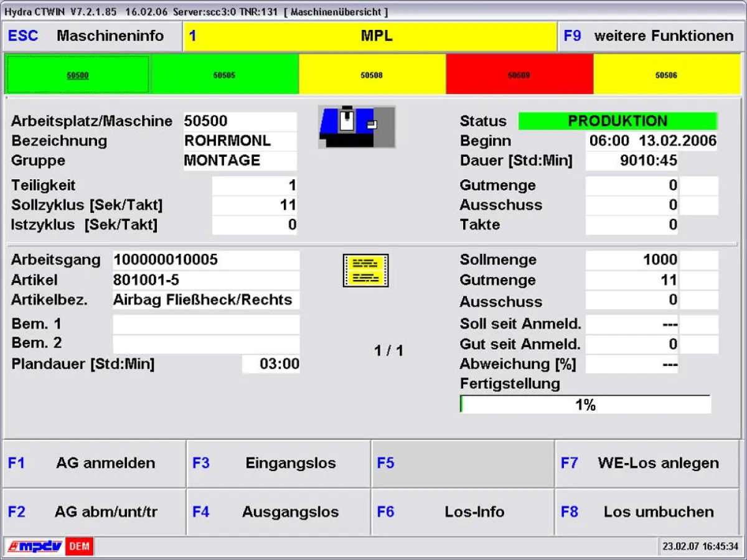Open F6 Los-Info
Image resolution: width=747 pixels, height=560 pixels.
pos(462,511)
